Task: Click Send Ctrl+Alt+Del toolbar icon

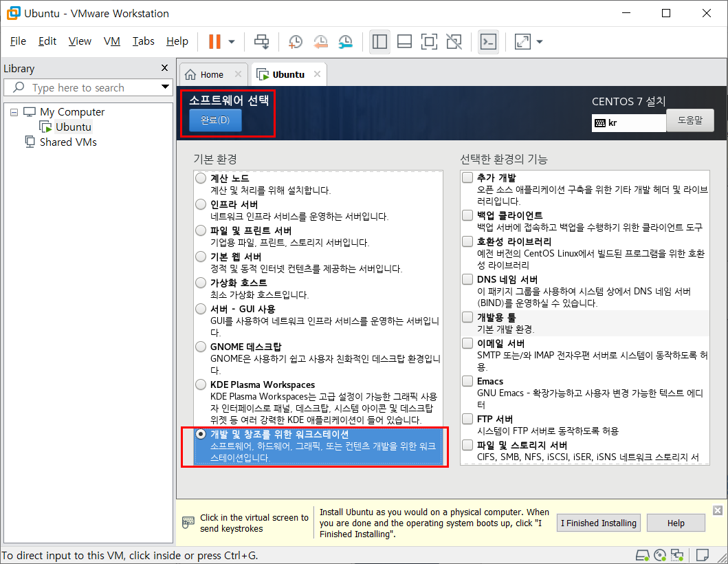Action: (x=261, y=42)
